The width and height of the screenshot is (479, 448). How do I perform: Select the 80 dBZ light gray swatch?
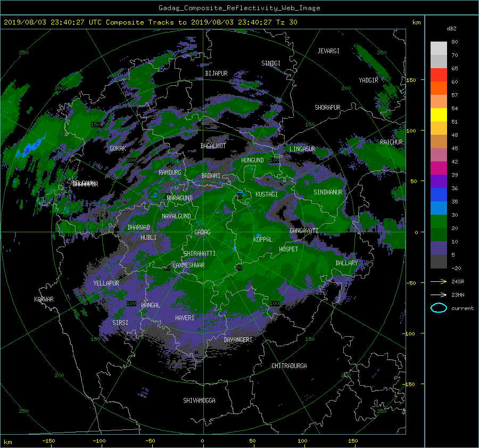(x=439, y=48)
